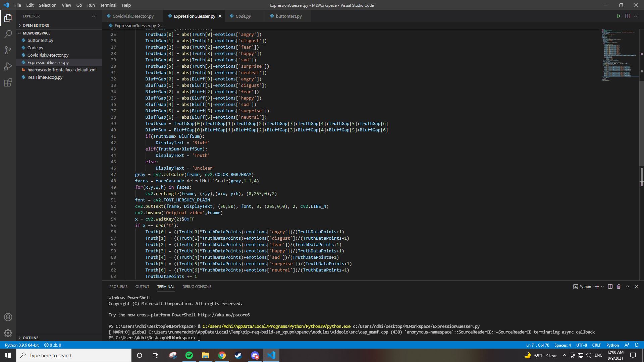Switch to the Debug Console panel tab

[197, 287]
